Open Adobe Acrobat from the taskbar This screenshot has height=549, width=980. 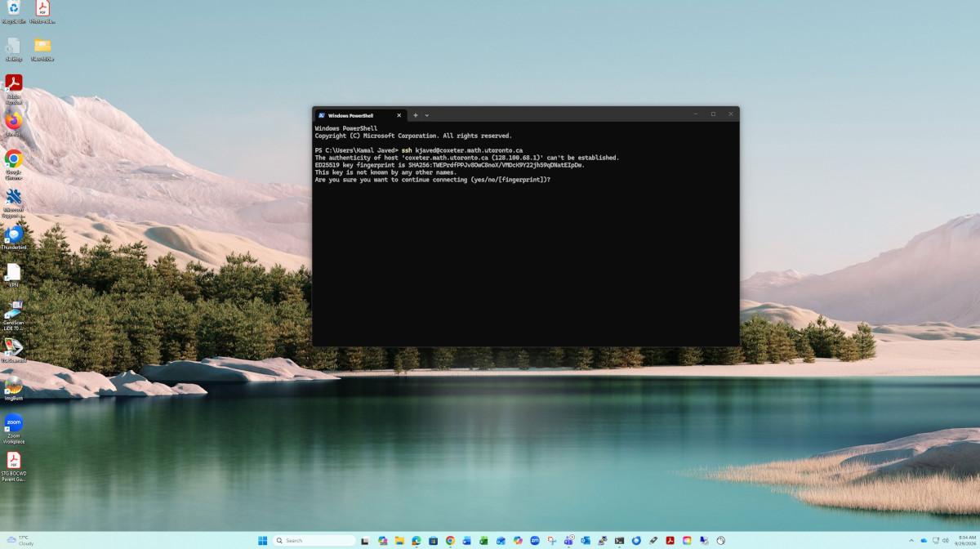pos(670,540)
